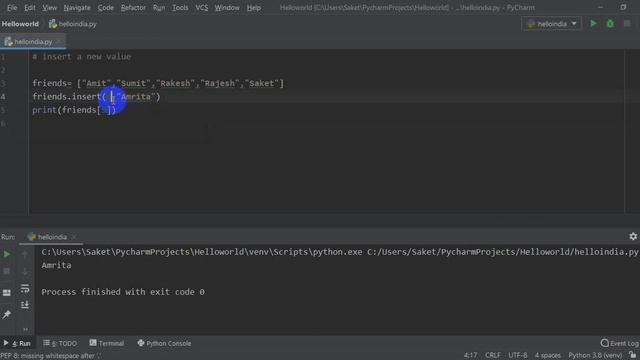The height and width of the screenshot is (360, 640).
Task: Pin the Run tab with pin icon
Action: 7,314
